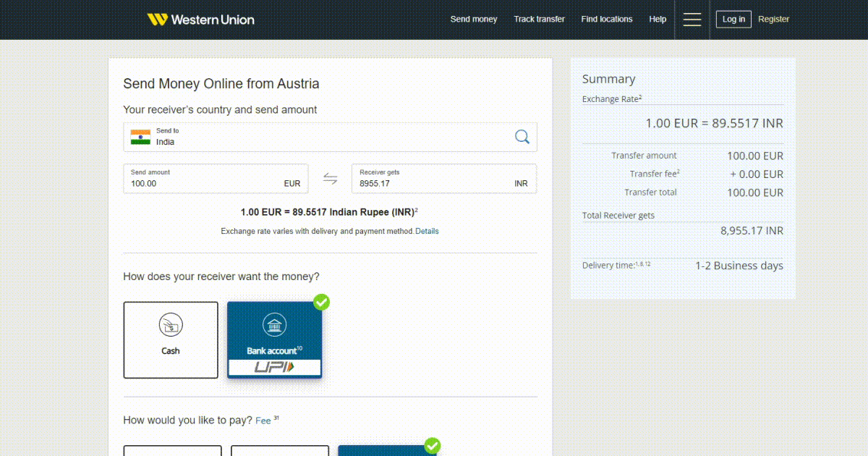This screenshot has width=868, height=456.
Task: Open the Send to India country field
Action: pos(330,137)
